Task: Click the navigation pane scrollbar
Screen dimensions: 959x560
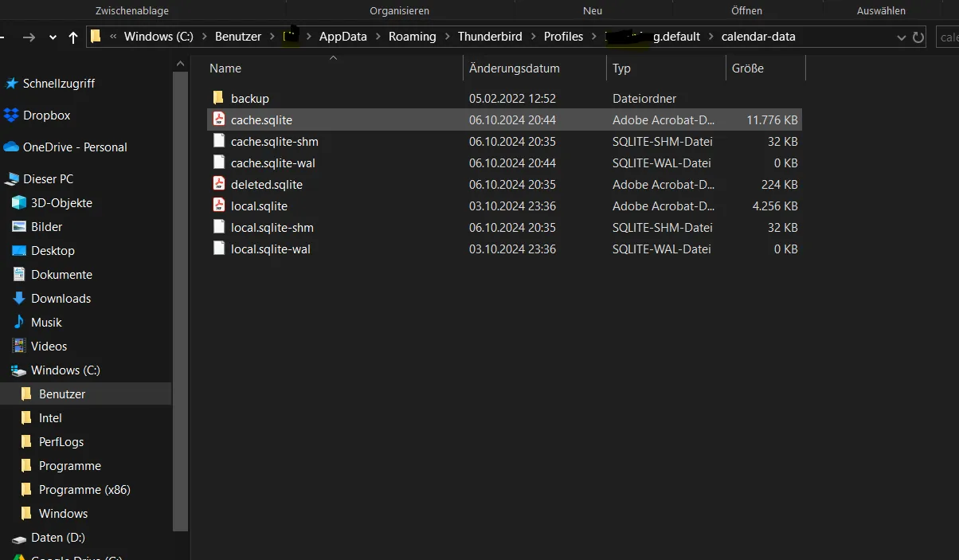Action: pyautogui.click(x=181, y=303)
